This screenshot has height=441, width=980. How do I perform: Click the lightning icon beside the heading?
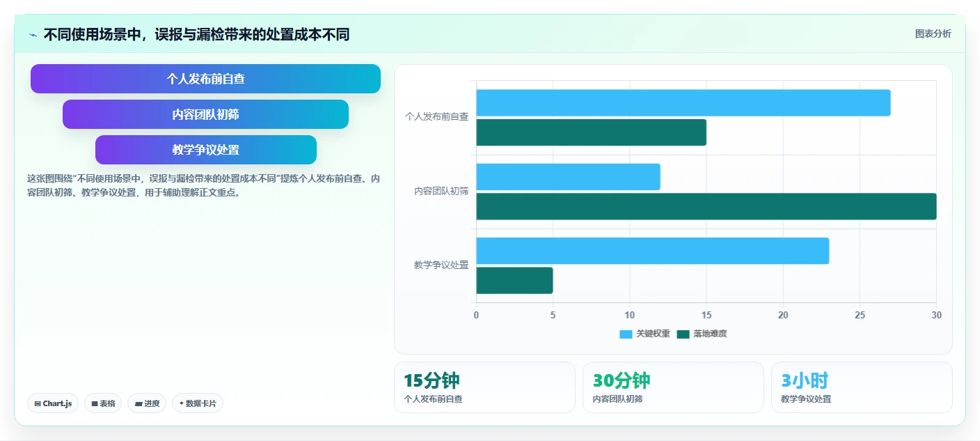[x=33, y=35]
